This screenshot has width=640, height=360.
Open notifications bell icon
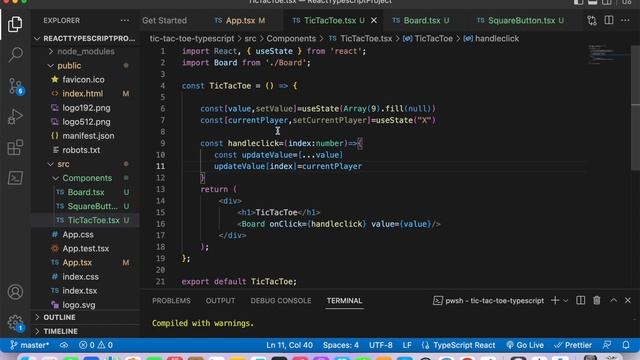[626, 345]
